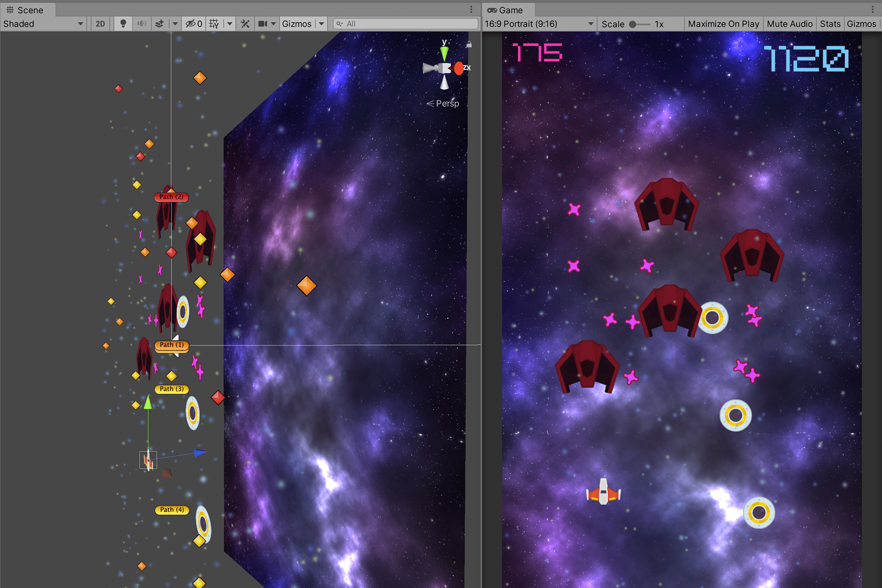
Task: Click the pink 175 counter in Game view
Action: [538, 53]
